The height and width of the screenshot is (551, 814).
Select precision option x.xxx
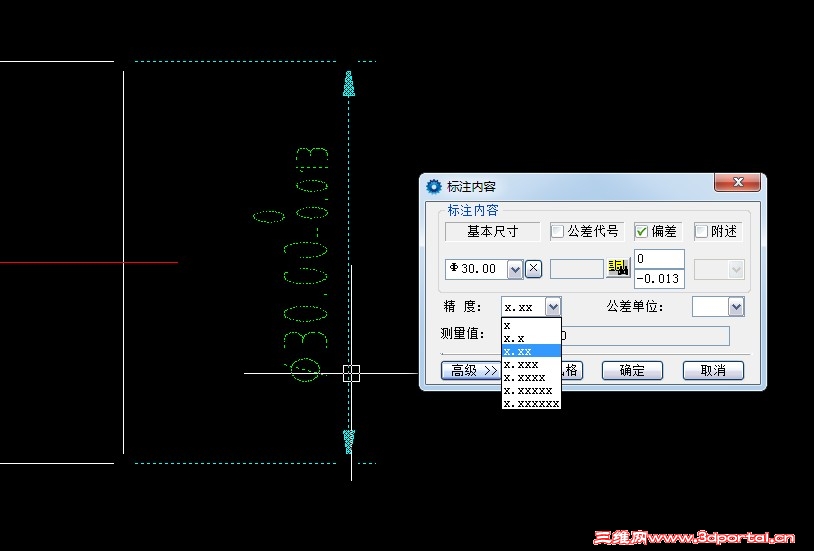531,365
